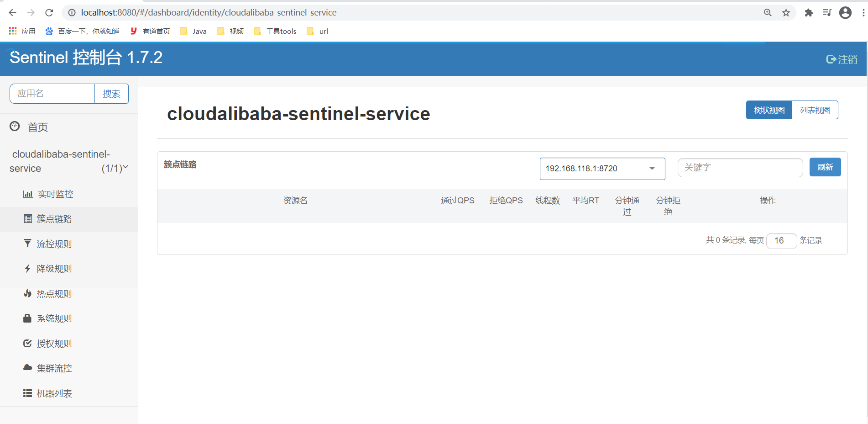Log out using the 注销 button

[x=842, y=59]
